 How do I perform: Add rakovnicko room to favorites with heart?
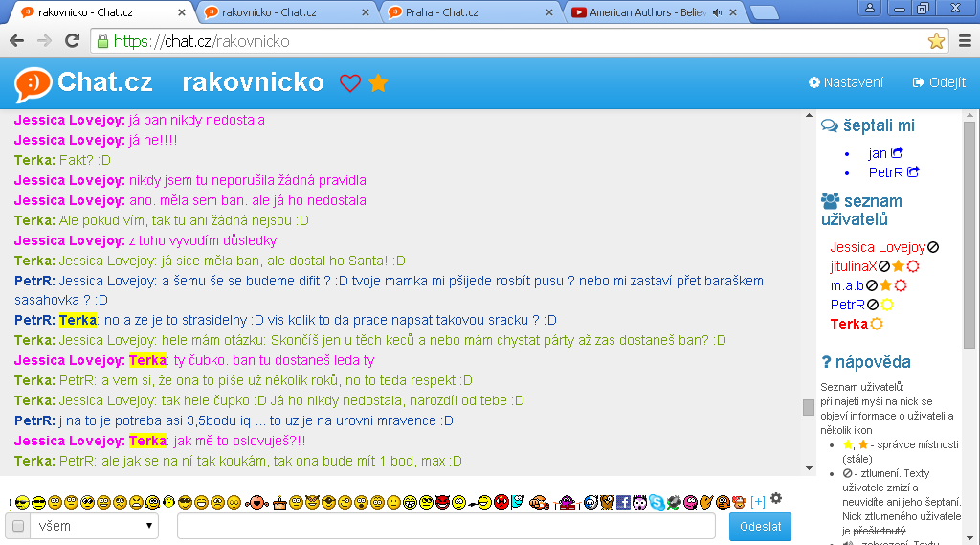point(350,82)
